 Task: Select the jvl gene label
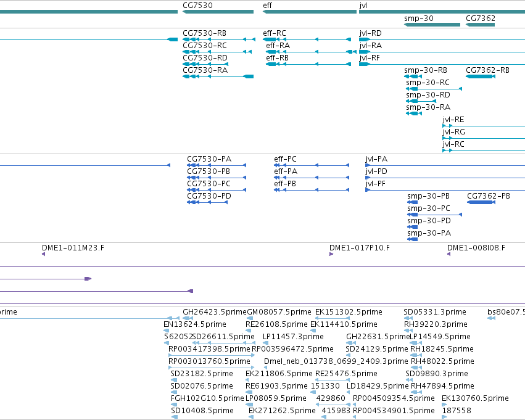[363, 6]
